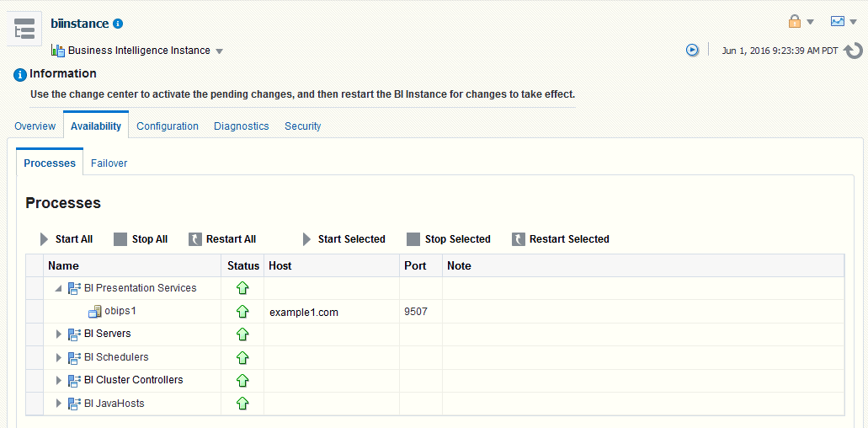Click the BI Schedulers green up-arrow status icon
Image resolution: width=868 pixels, height=428 pixels.
(x=242, y=358)
